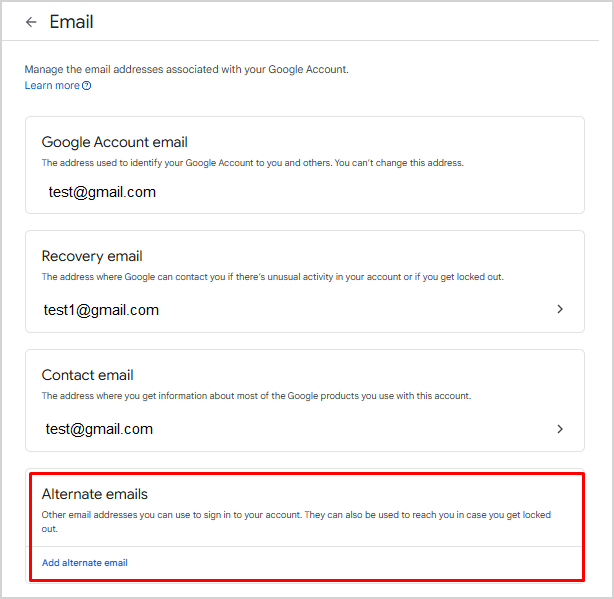Click the Google Account email heading
The width and height of the screenshot is (614, 599).
pyautogui.click(x=115, y=142)
